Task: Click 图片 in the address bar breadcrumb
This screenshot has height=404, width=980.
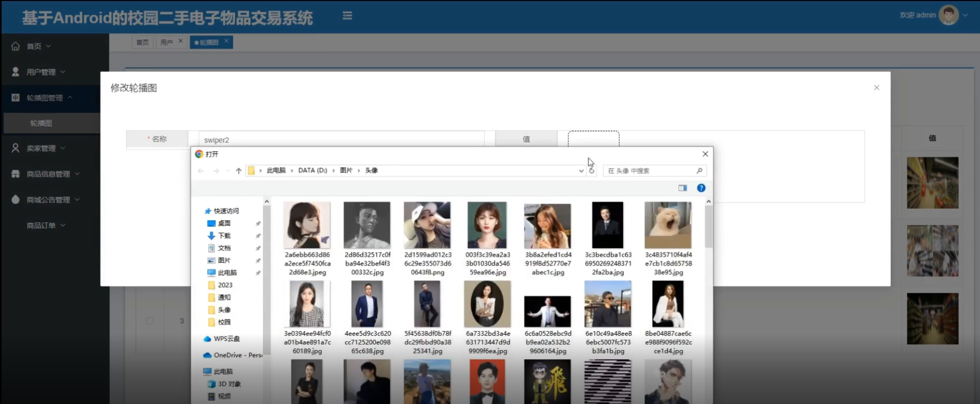Action: (346, 170)
